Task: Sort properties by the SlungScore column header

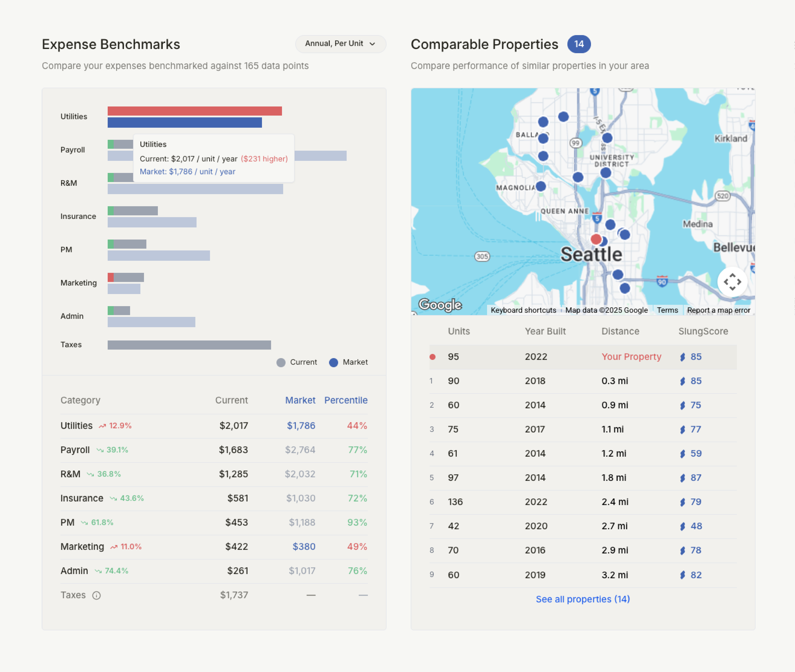Action: tap(703, 331)
